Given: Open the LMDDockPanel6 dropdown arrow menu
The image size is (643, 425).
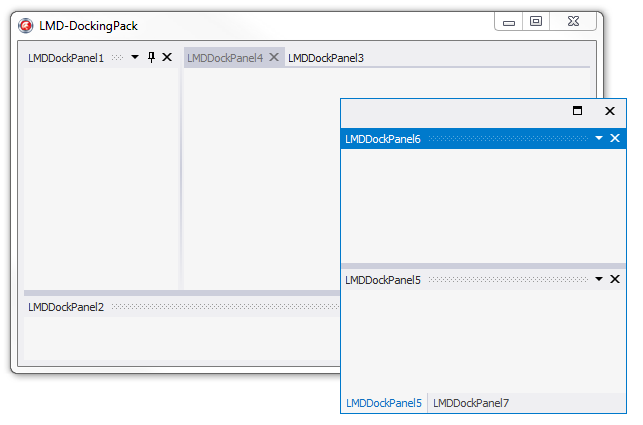Looking at the screenshot, I should [599, 138].
